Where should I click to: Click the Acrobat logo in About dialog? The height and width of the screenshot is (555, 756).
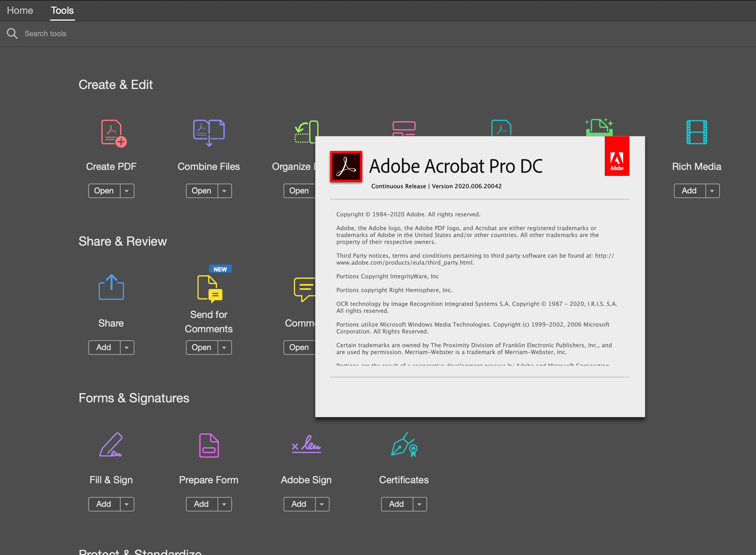[346, 167]
